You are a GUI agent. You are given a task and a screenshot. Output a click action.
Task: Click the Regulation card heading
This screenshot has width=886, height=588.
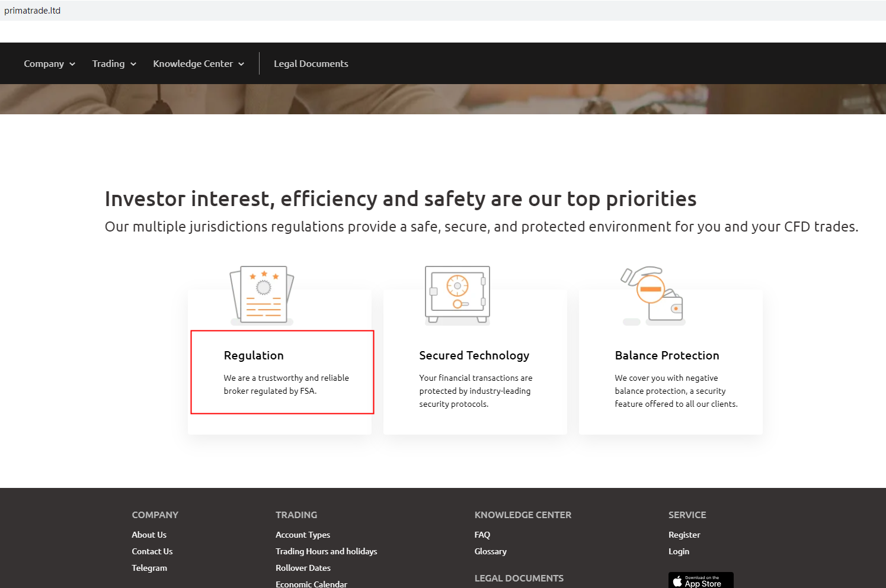(254, 355)
